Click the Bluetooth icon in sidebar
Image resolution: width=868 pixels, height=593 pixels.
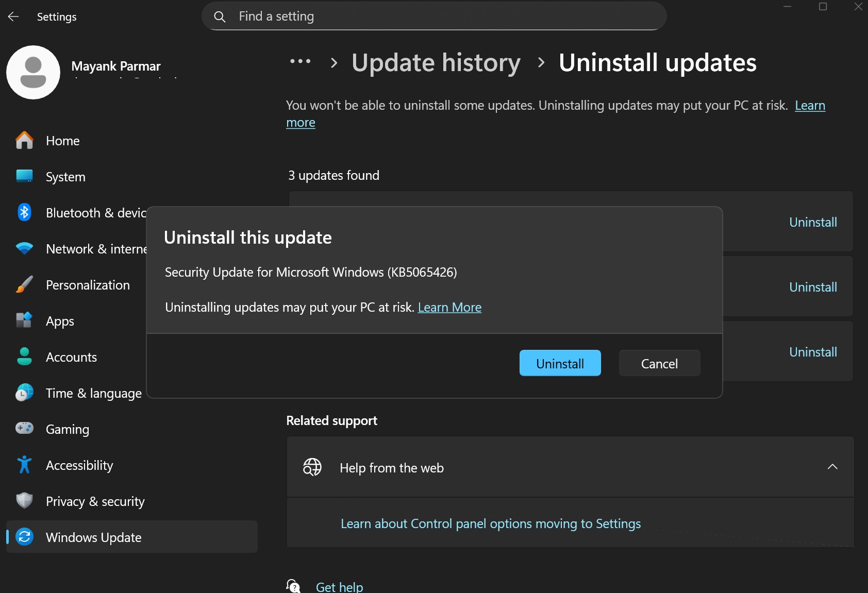tap(24, 212)
